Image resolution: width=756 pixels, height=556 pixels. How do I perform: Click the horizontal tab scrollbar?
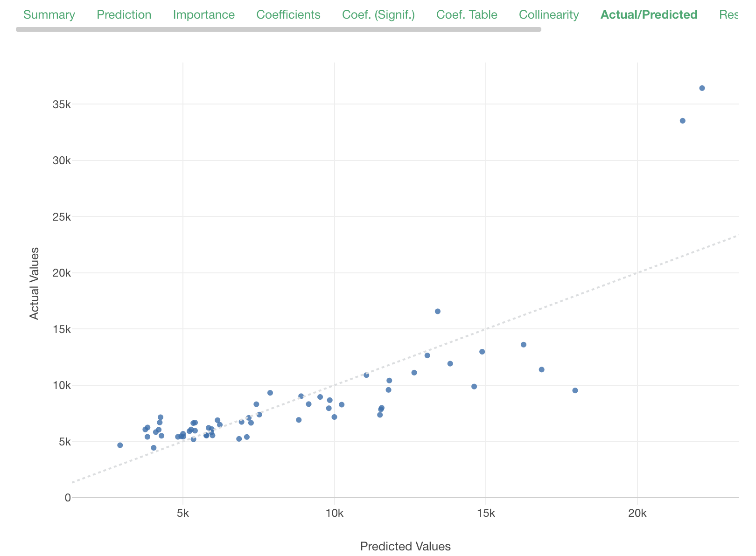[x=279, y=29]
